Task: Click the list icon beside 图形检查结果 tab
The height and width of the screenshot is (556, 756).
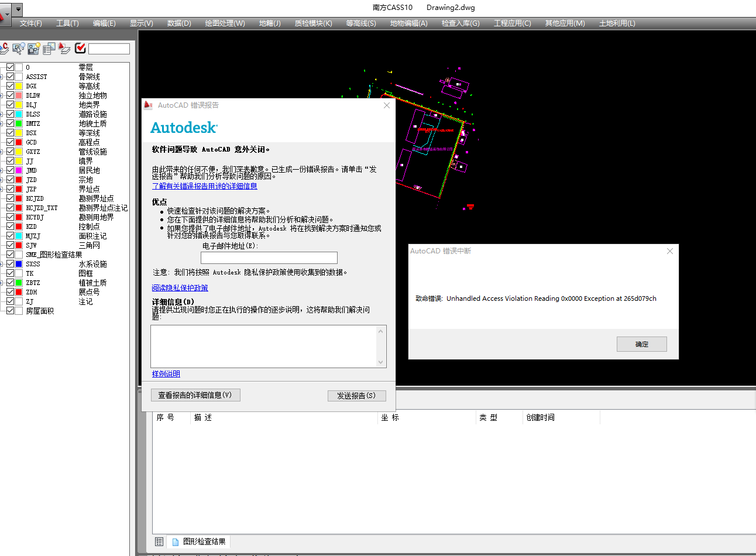Action: (x=159, y=542)
